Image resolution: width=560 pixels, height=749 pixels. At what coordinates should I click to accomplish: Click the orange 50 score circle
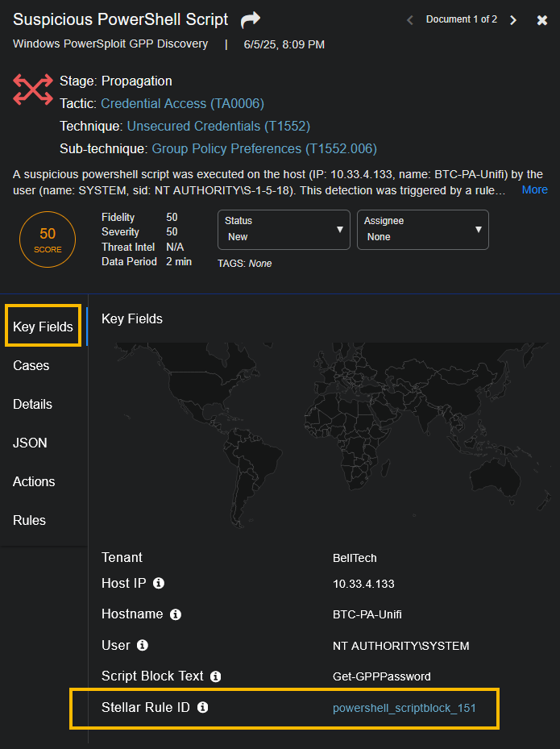[48, 239]
